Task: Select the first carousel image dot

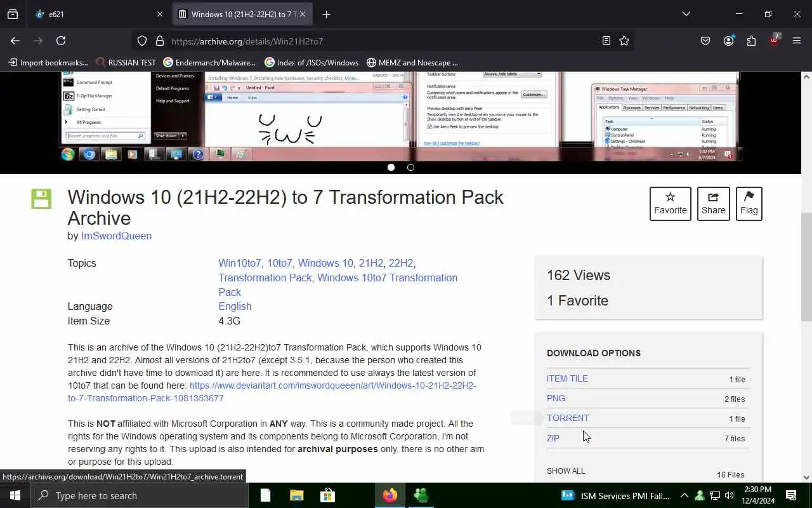Action: click(x=391, y=167)
